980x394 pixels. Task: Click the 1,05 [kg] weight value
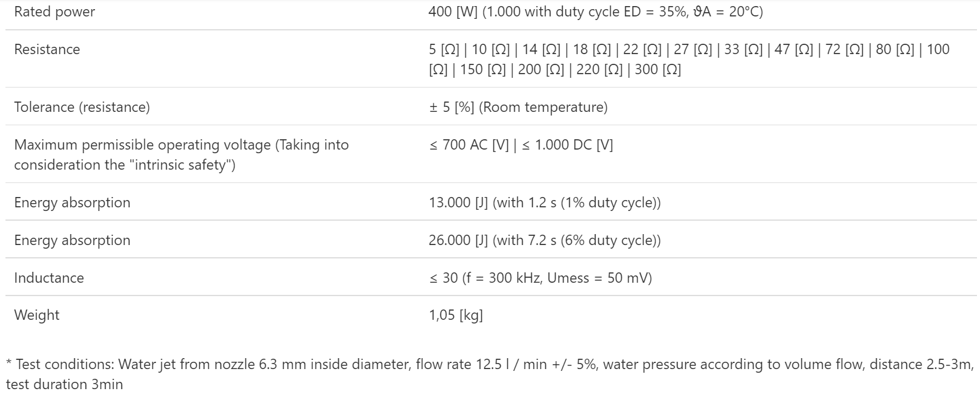[456, 315]
